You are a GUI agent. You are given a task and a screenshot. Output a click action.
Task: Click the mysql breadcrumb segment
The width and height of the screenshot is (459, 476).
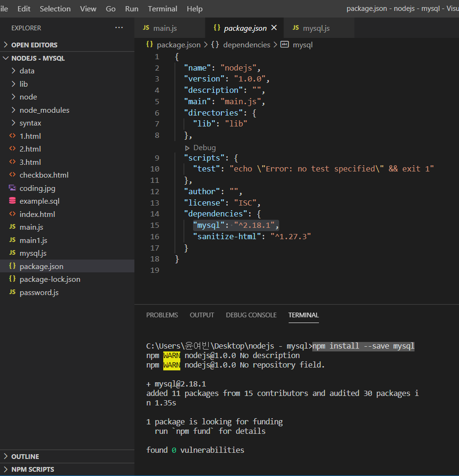pos(302,45)
